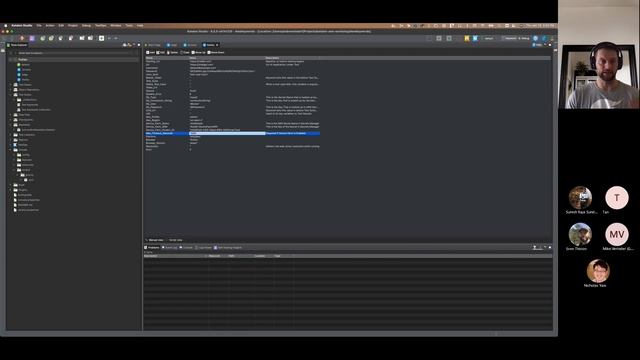Image resolution: width=640 pixels, height=360 pixels.
Task: Expand the Object Repository folder
Action: (11, 89)
